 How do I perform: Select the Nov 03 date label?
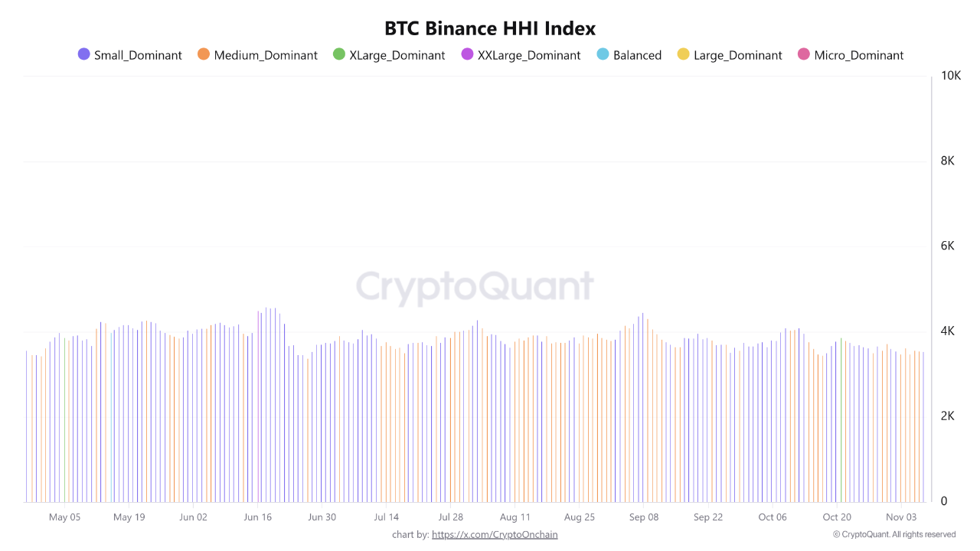click(x=901, y=517)
